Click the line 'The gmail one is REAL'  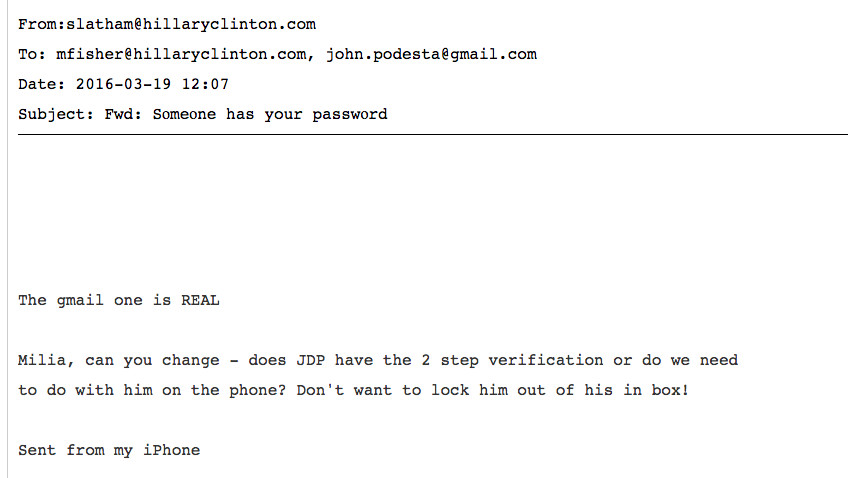click(x=118, y=301)
